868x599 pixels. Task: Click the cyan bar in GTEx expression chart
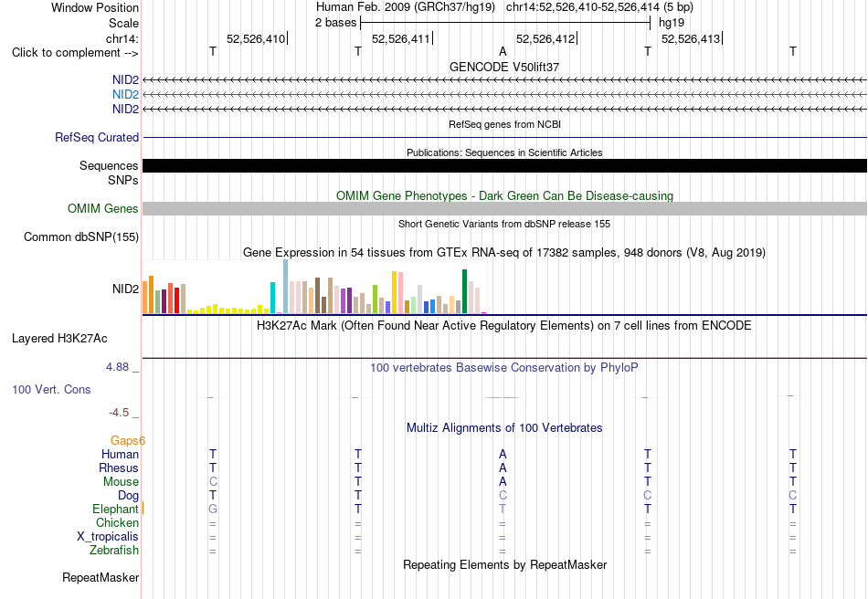pos(272,298)
